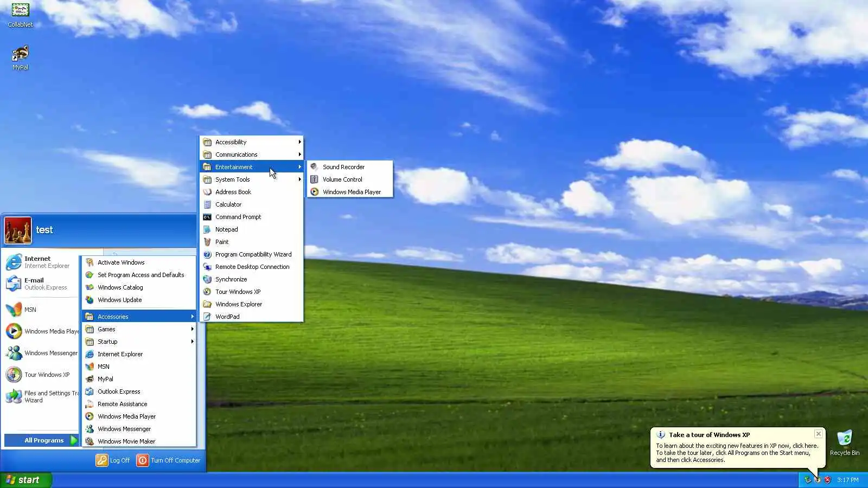
Task: Open Remote Assistance from All Programs
Action: click(139, 404)
